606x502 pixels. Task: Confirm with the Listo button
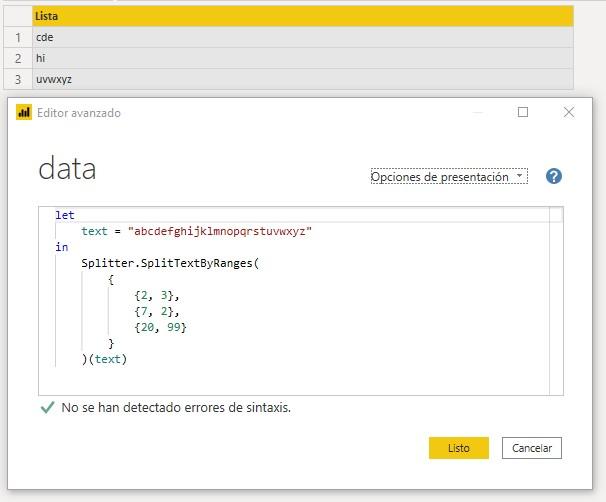point(459,448)
